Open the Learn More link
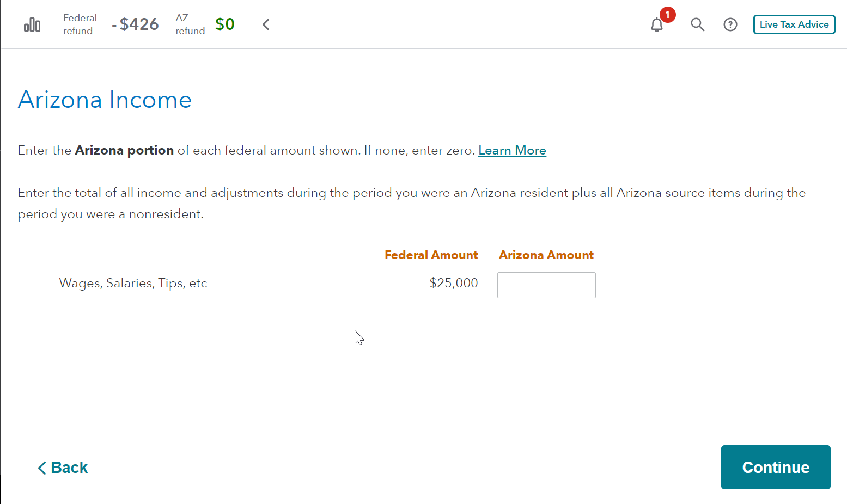The height and width of the screenshot is (504, 847). click(512, 151)
